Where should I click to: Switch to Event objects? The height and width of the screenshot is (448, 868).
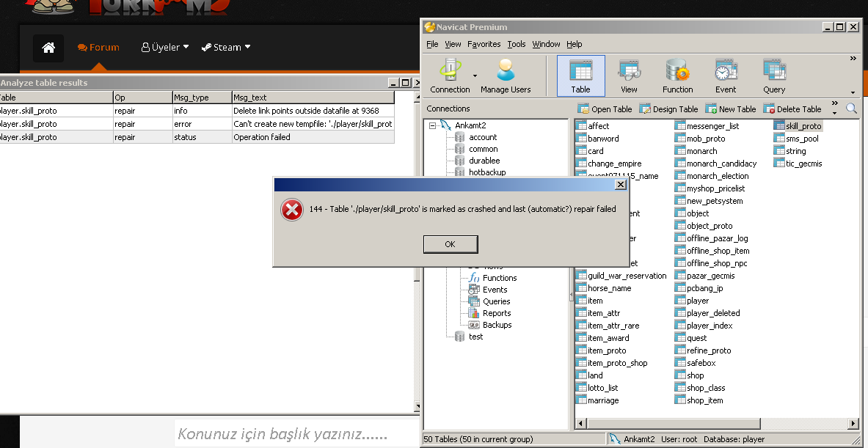[726, 76]
